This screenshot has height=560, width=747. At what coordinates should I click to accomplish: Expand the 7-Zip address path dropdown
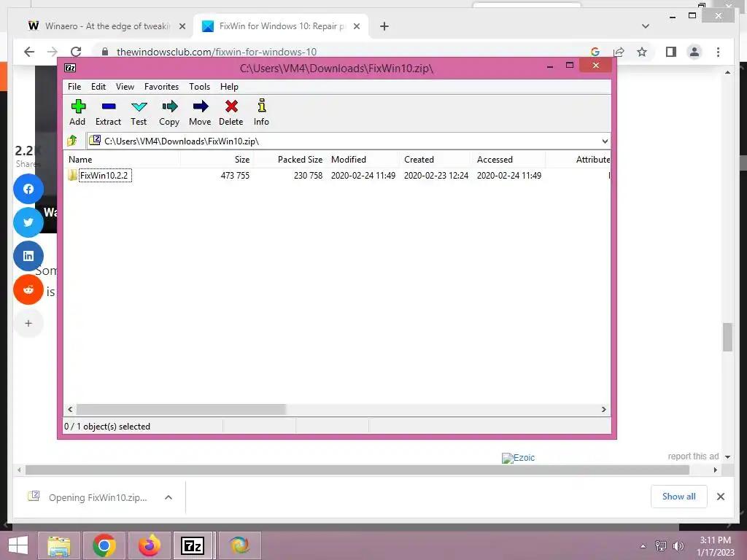pos(605,141)
